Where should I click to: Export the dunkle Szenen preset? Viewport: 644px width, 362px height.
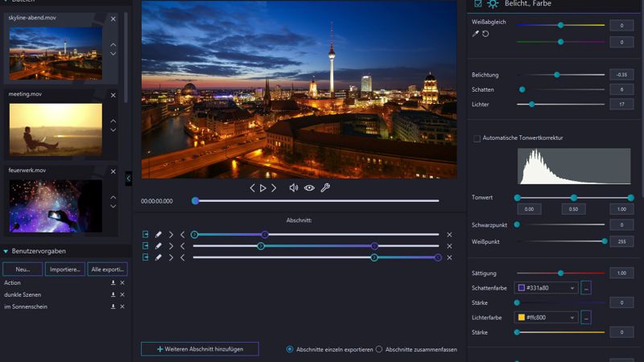[x=113, y=294]
